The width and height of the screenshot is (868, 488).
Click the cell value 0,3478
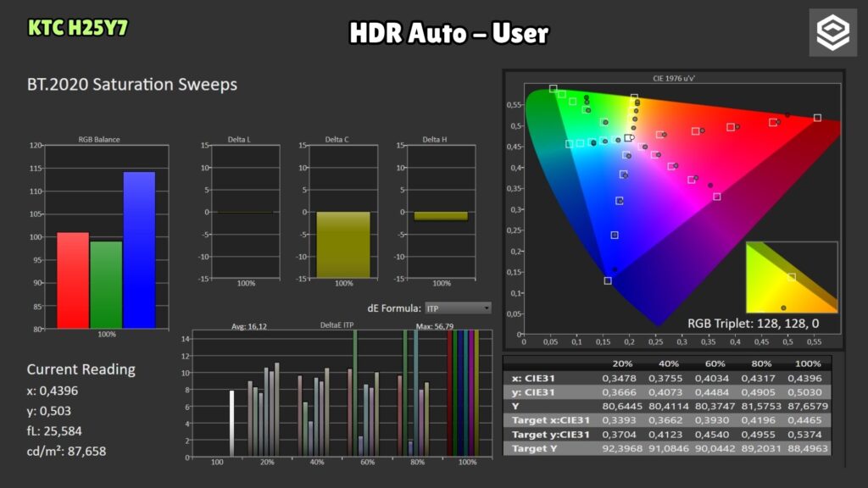pos(619,379)
